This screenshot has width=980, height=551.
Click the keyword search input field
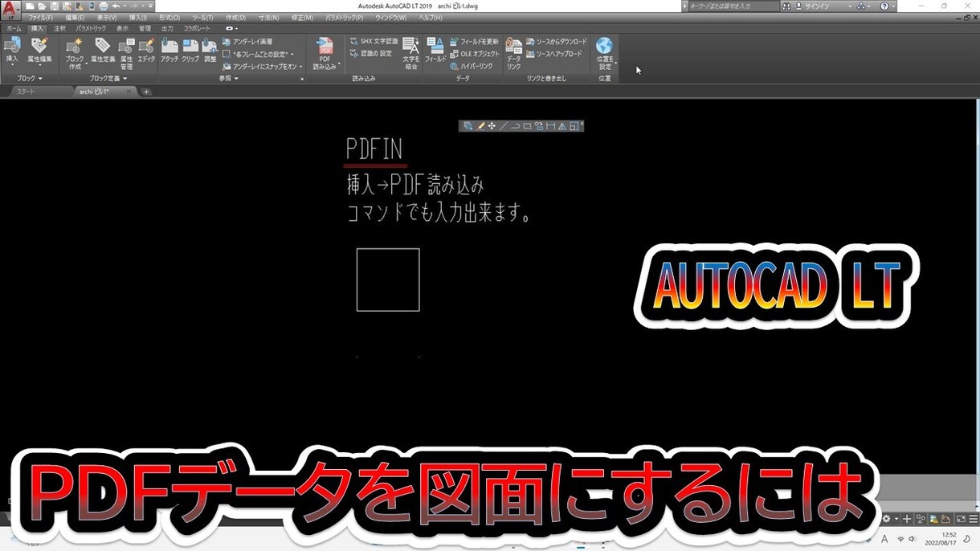734,6
